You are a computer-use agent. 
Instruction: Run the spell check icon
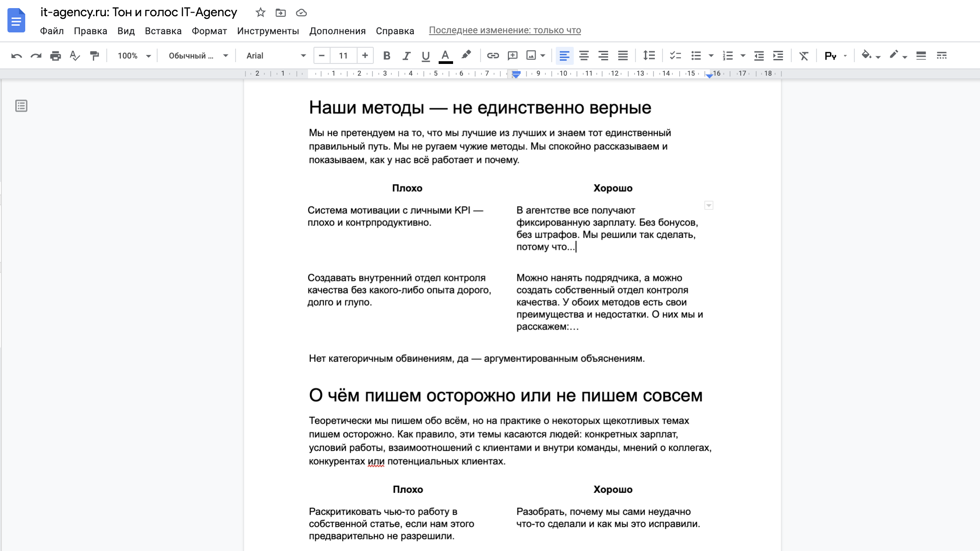coord(75,56)
